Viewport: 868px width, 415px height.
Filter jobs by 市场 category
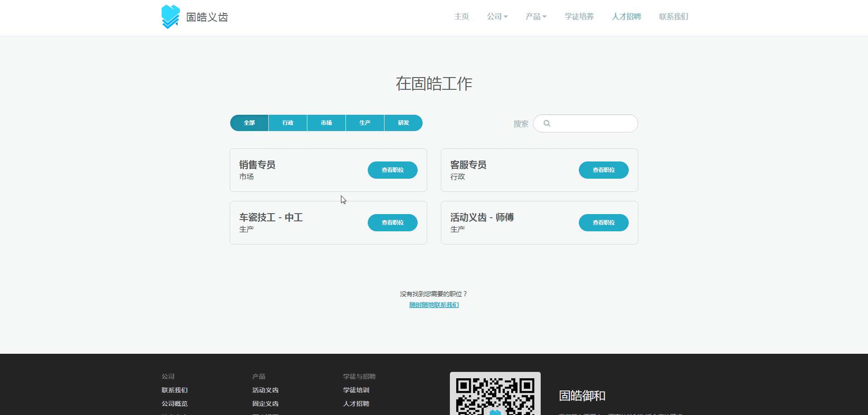click(x=326, y=123)
